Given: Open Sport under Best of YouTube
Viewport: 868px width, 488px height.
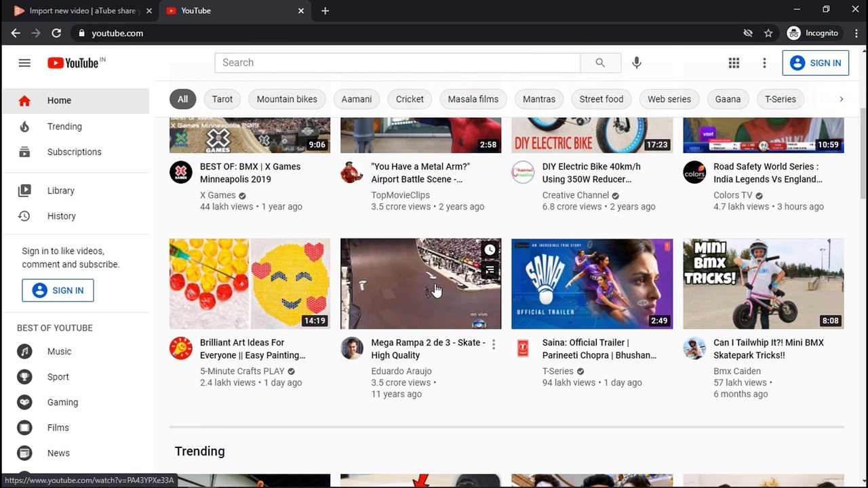Looking at the screenshot, I should tap(75, 377).
